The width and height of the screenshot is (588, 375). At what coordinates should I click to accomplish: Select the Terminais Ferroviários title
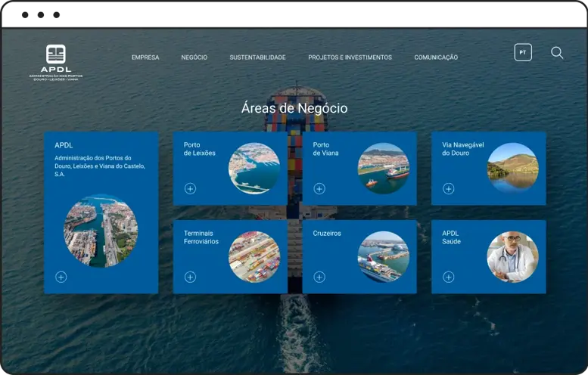coord(201,237)
